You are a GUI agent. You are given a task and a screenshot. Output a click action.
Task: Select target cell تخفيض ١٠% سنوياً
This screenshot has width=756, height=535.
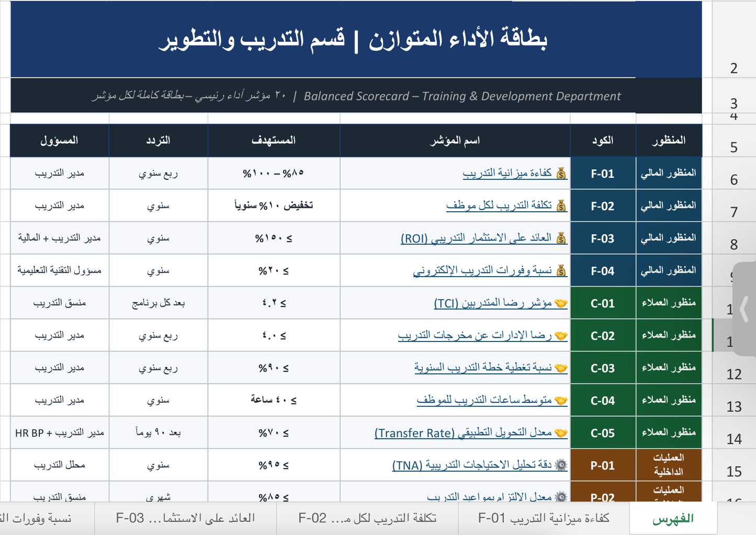[274, 206]
